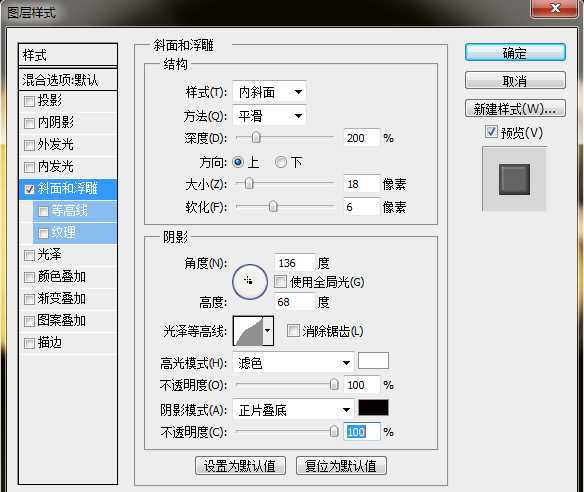Close the 图层样式 dialog window
Screen dimensions: 584x492
tap(555, 9)
